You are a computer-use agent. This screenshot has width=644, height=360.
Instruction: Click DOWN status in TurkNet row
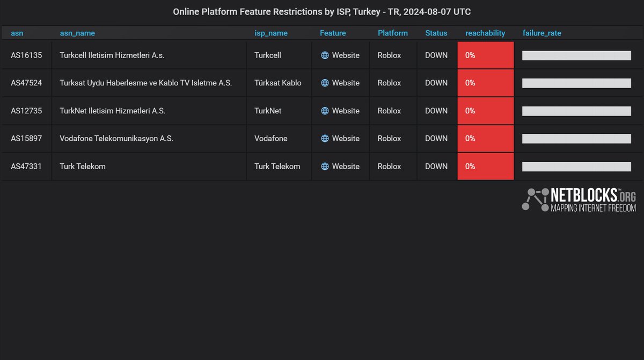tap(436, 111)
